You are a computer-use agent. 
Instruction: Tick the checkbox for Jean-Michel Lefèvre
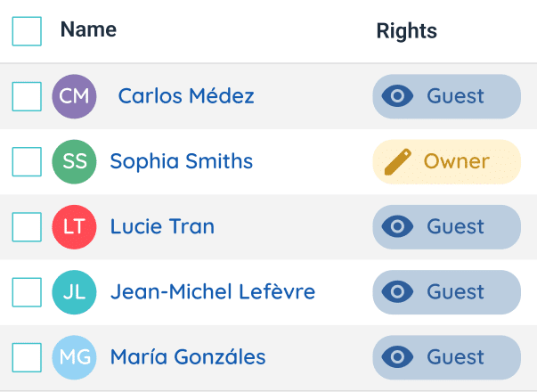click(27, 291)
